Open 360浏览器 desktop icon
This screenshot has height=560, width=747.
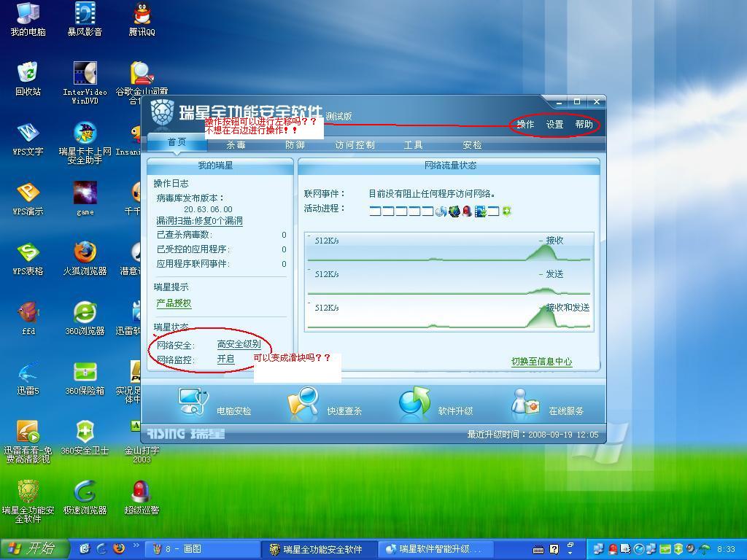click(85, 318)
